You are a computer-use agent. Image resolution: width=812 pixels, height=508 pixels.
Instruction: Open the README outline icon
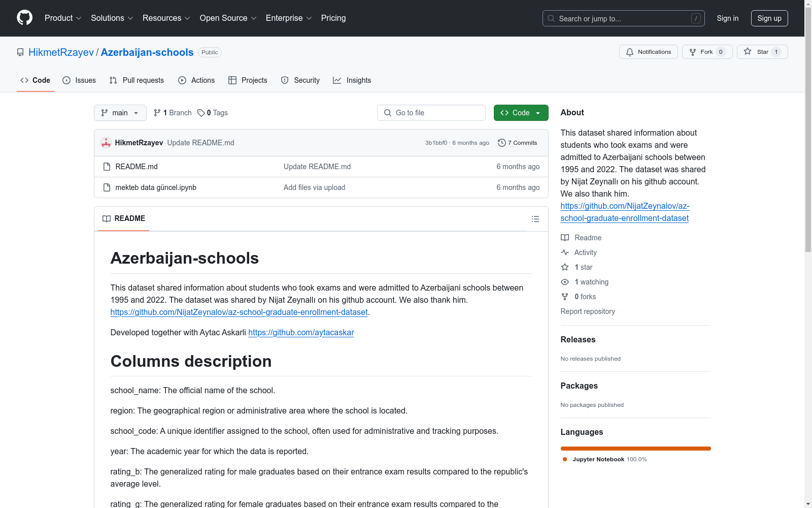coord(535,219)
